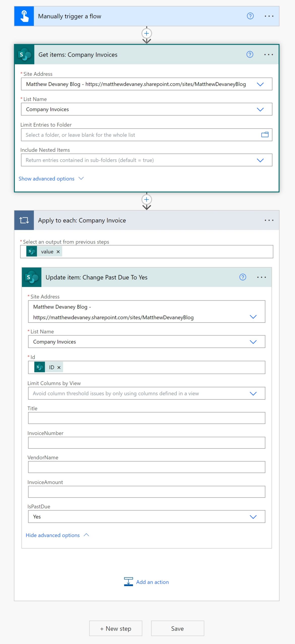
Task: Click the SharePoint icon on value token
Action: 32,251
